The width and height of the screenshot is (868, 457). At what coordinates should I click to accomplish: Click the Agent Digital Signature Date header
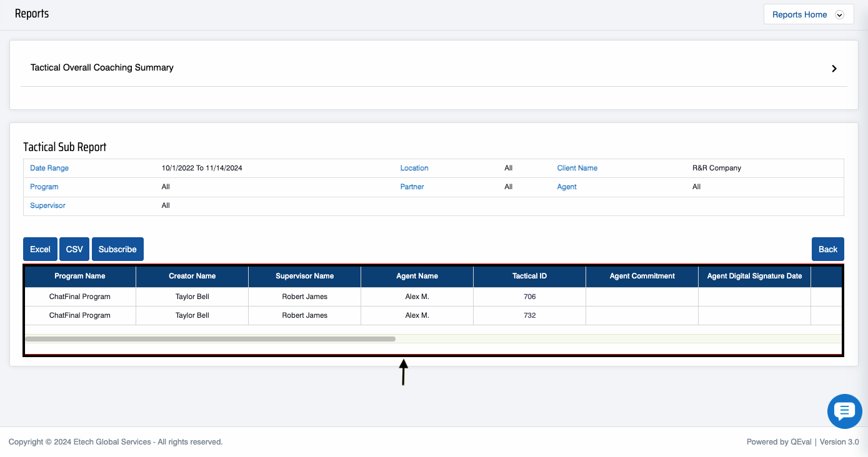point(754,276)
